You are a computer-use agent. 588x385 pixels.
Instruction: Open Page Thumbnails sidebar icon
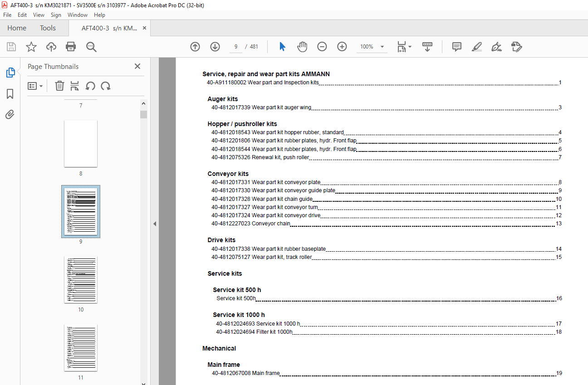pyautogui.click(x=10, y=73)
